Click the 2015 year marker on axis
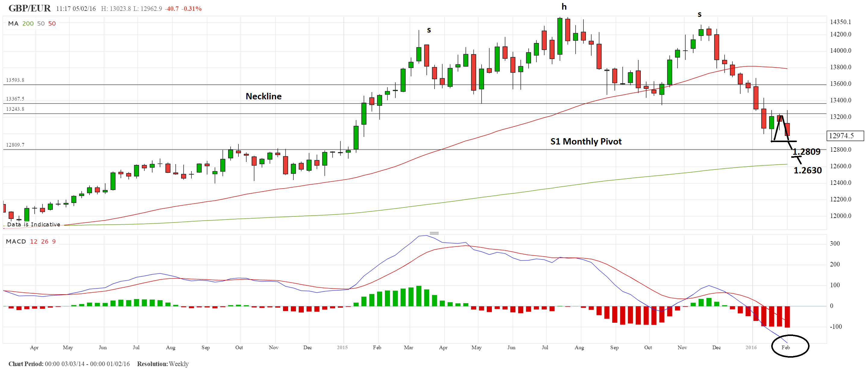 tap(342, 347)
